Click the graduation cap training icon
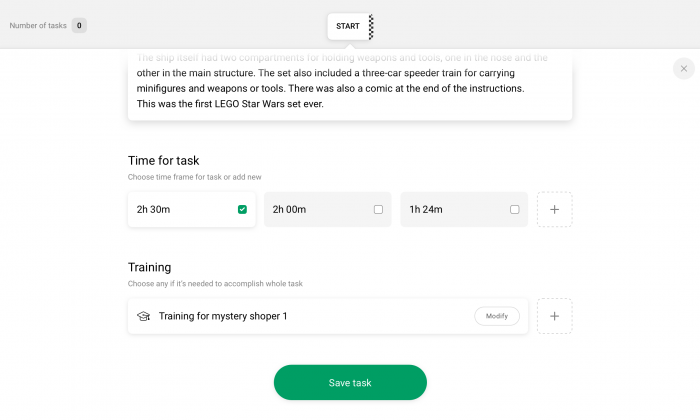 click(x=143, y=316)
